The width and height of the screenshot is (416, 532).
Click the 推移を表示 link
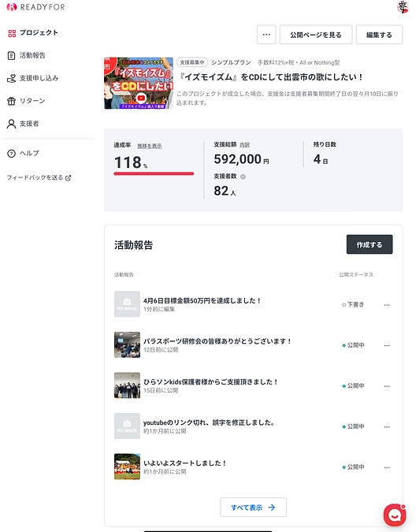click(x=150, y=146)
